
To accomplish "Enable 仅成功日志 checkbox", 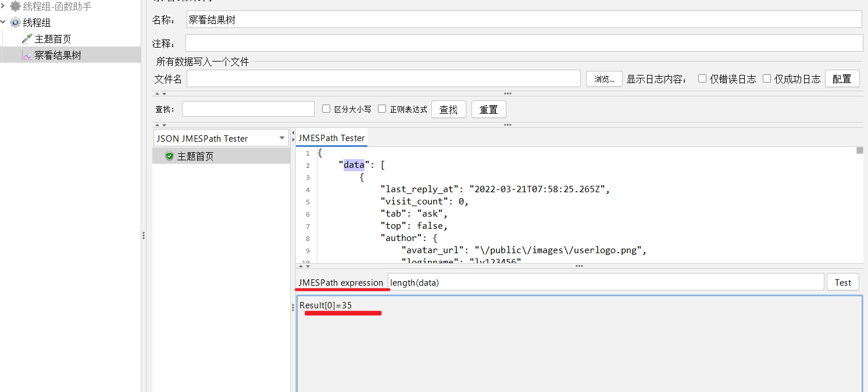I will tap(767, 78).
